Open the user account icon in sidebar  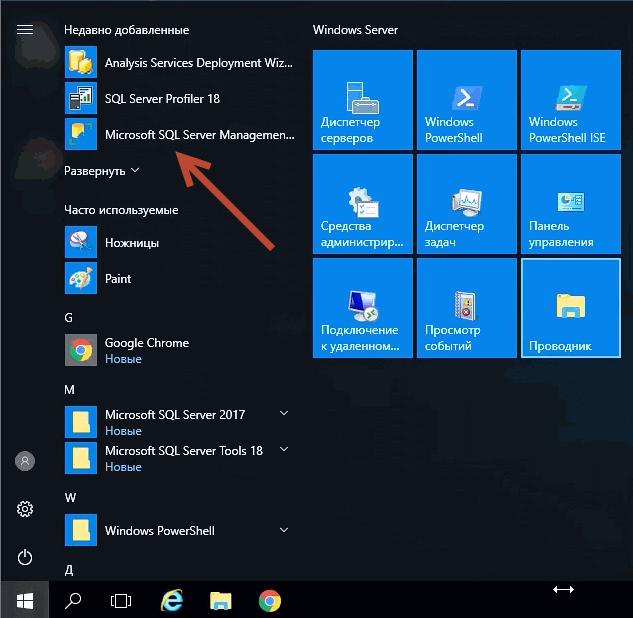[25, 461]
